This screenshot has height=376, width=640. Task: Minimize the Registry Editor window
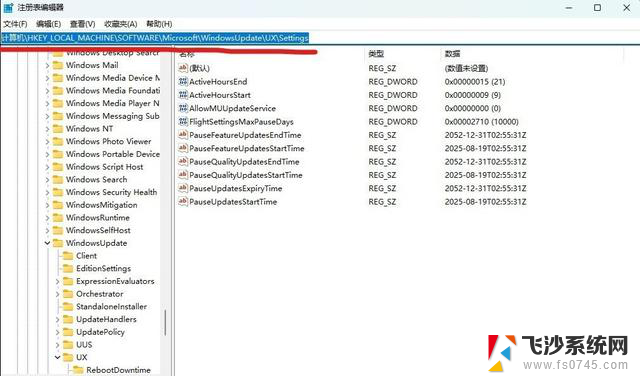[569, 7]
